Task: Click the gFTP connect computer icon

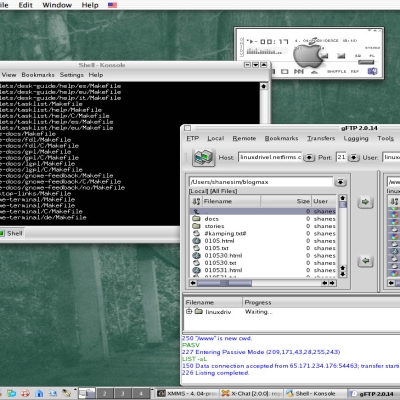Action: point(204,157)
